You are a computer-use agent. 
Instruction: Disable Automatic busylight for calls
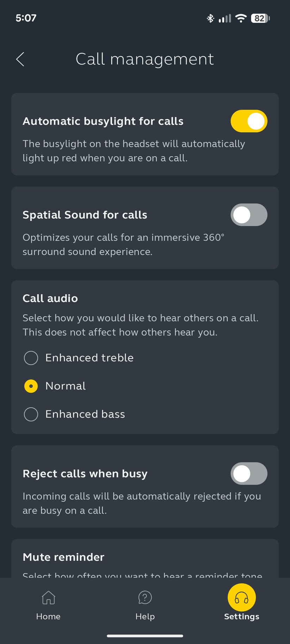[x=249, y=121]
